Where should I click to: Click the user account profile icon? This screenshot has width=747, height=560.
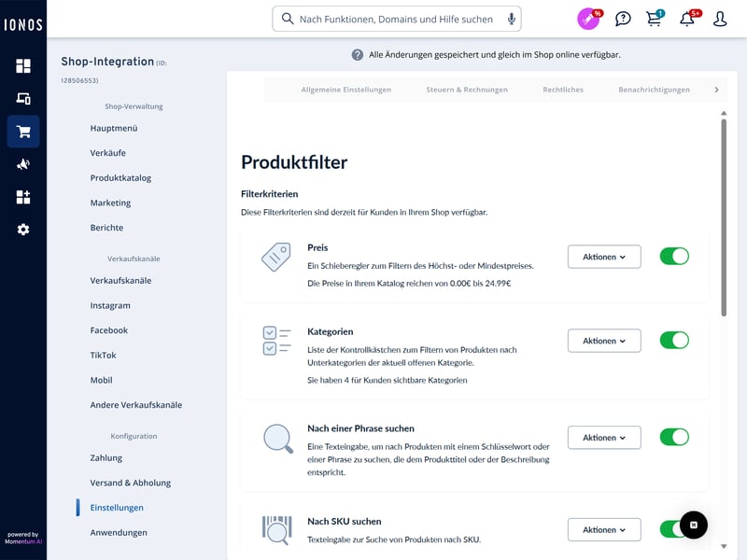720,19
